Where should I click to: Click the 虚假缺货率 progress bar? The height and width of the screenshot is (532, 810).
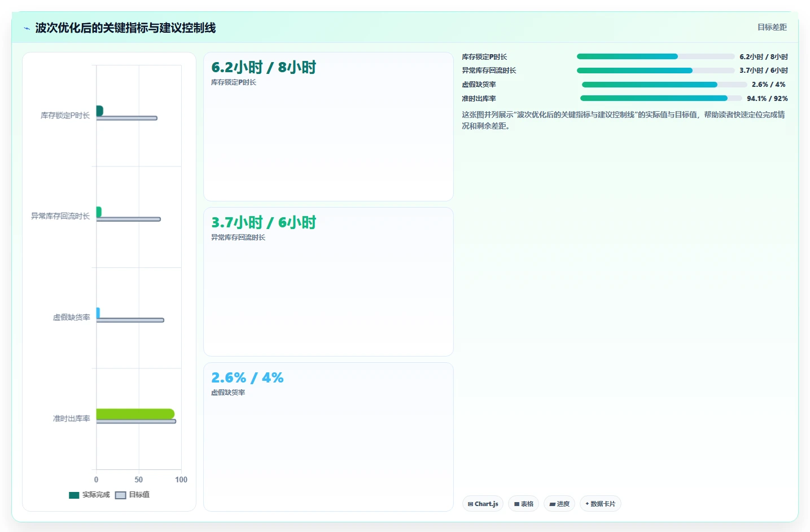664,85
